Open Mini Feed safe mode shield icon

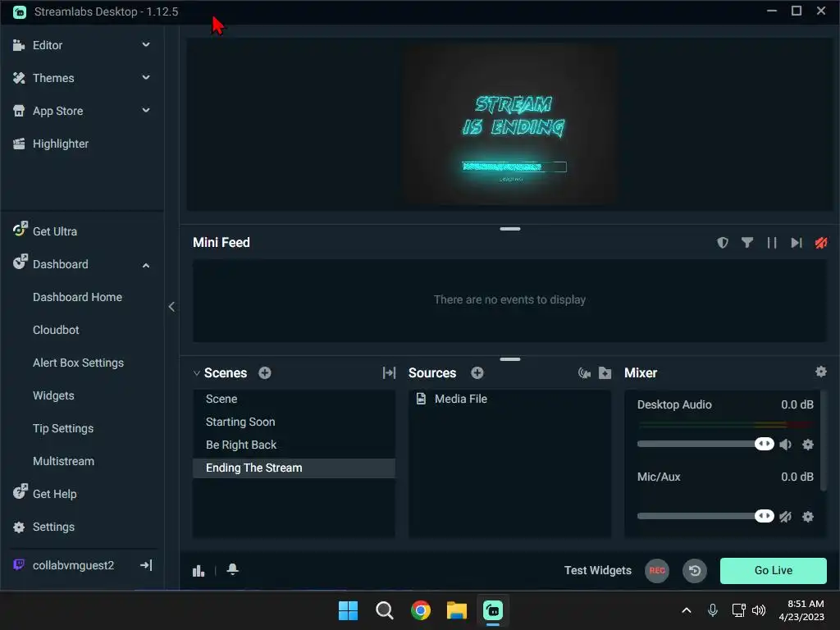click(x=723, y=243)
